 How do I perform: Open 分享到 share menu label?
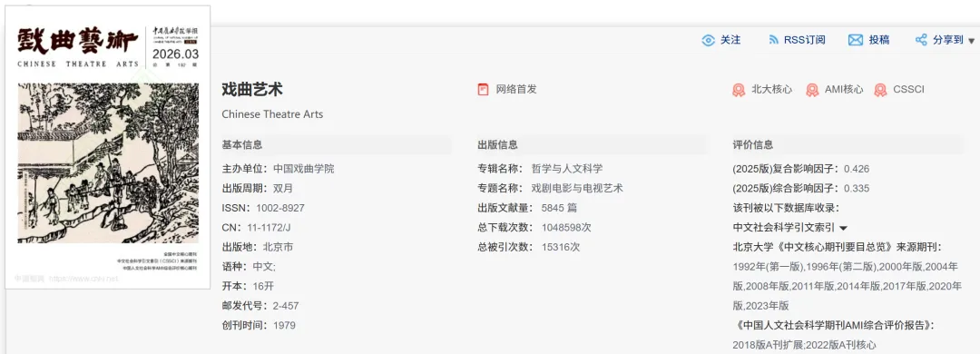click(948, 40)
